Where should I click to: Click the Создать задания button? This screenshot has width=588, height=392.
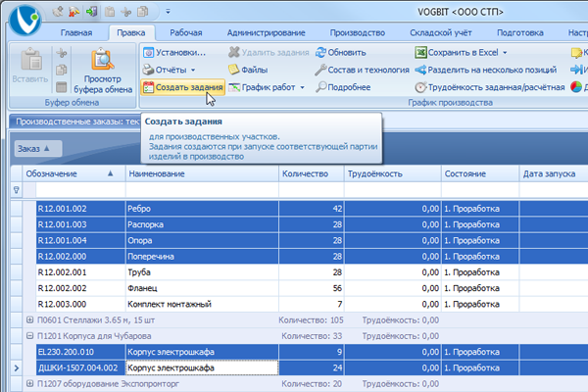(183, 87)
